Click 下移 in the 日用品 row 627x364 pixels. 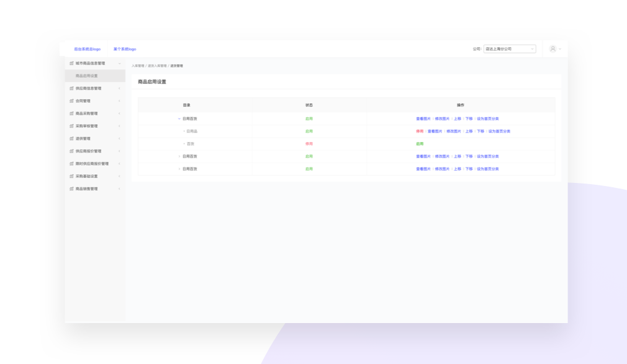click(x=480, y=131)
